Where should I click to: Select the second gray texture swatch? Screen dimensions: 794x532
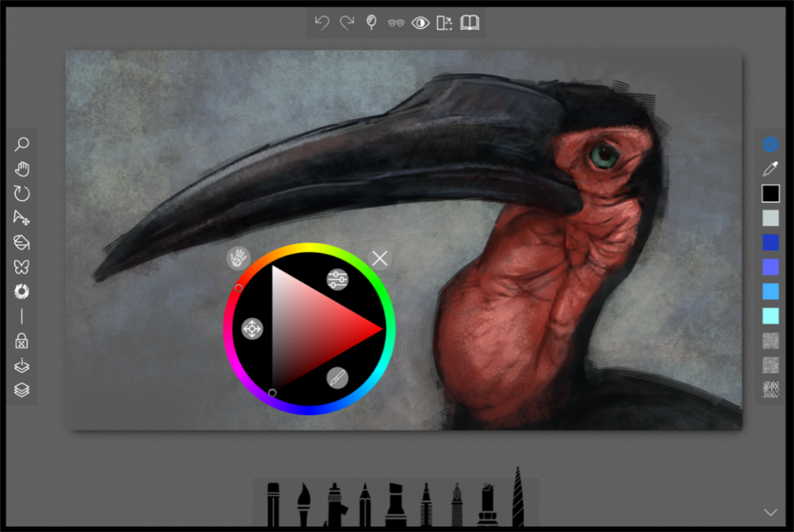point(770,365)
